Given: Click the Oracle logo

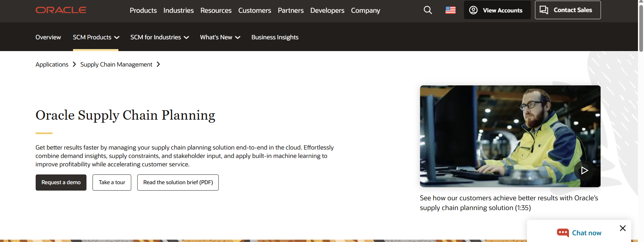Looking at the screenshot, I should (x=61, y=10).
